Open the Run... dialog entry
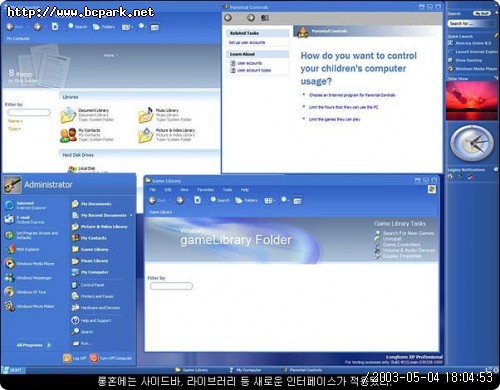The image size is (500, 390). tap(82, 343)
